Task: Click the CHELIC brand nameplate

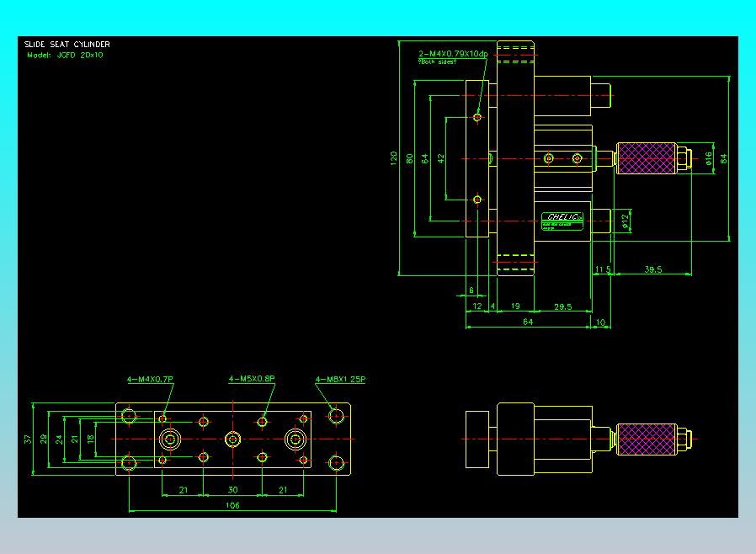Action: pyautogui.click(x=562, y=221)
